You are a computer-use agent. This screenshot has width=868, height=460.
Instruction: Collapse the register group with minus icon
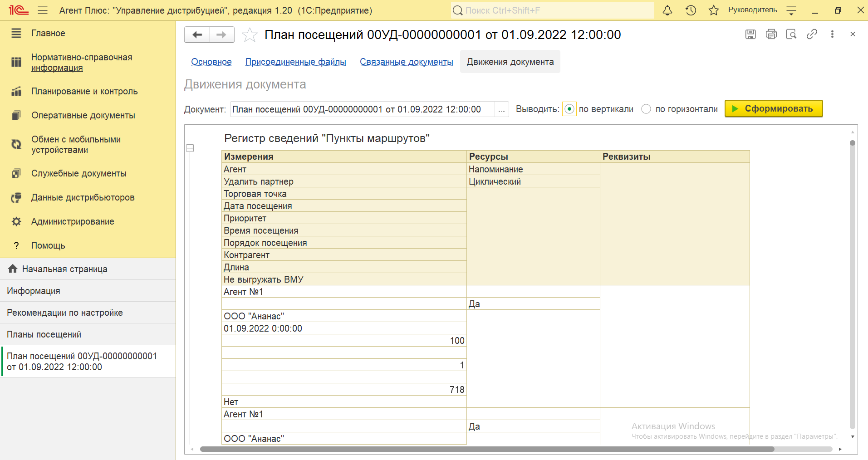(190, 148)
